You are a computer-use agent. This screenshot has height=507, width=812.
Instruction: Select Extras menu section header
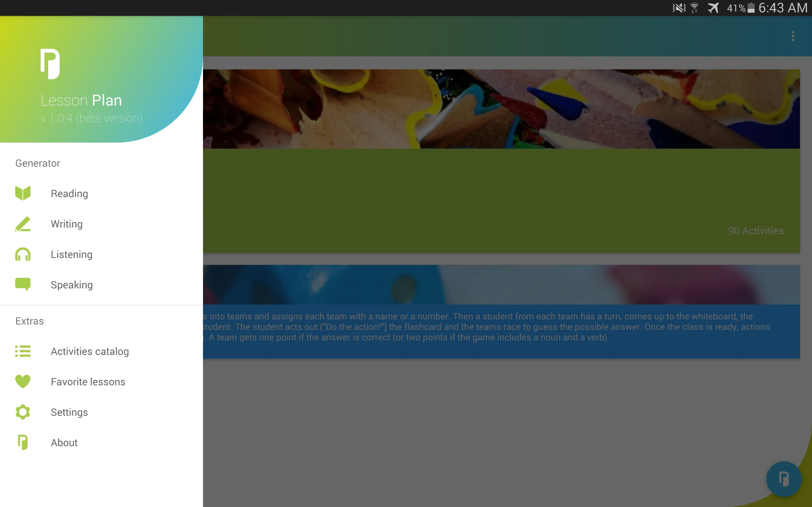pyautogui.click(x=29, y=321)
